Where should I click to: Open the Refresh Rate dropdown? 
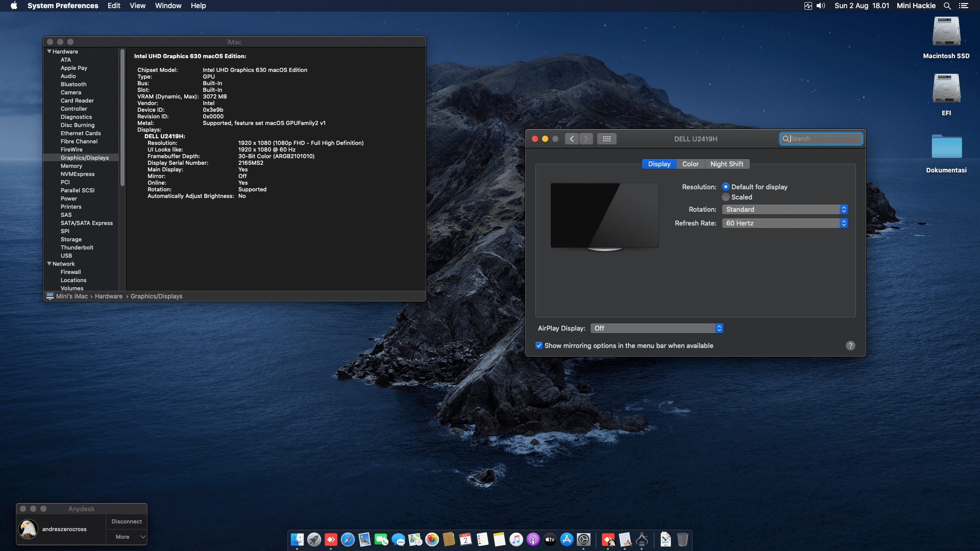click(x=785, y=223)
